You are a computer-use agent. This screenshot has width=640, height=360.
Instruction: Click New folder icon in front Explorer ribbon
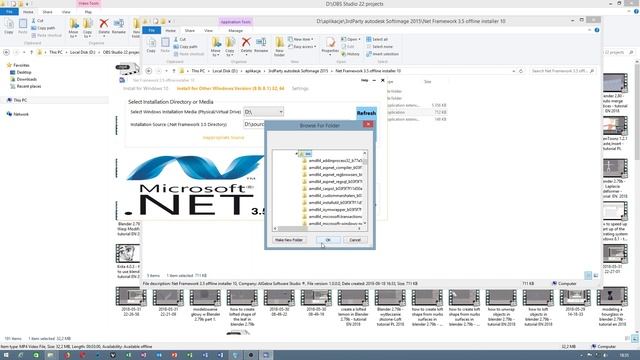pyautogui.click(x=280, y=46)
